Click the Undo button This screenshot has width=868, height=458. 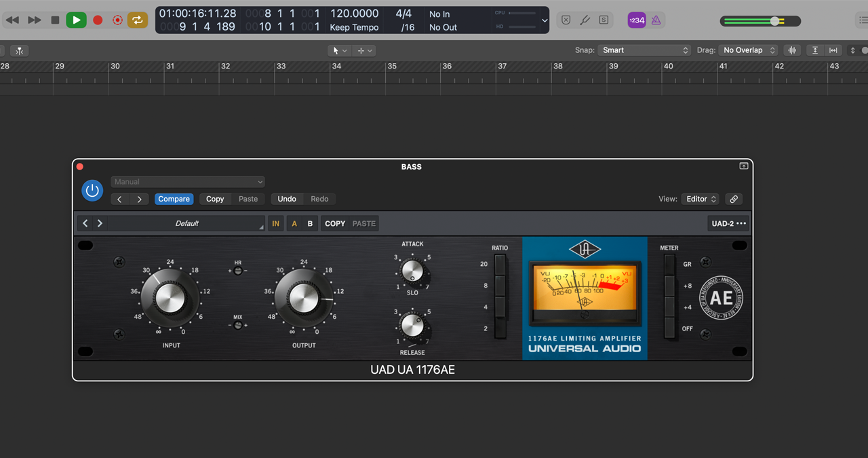[287, 199]
